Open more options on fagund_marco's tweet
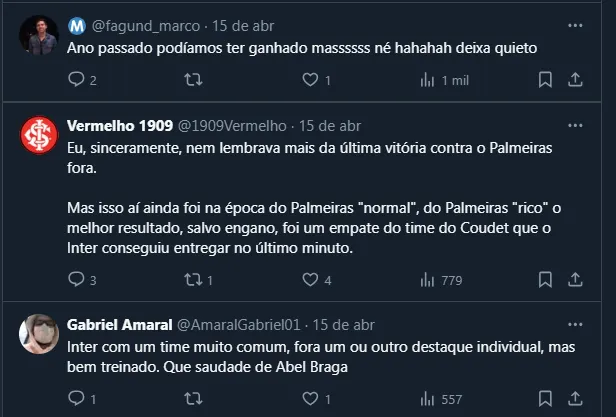 575,25
